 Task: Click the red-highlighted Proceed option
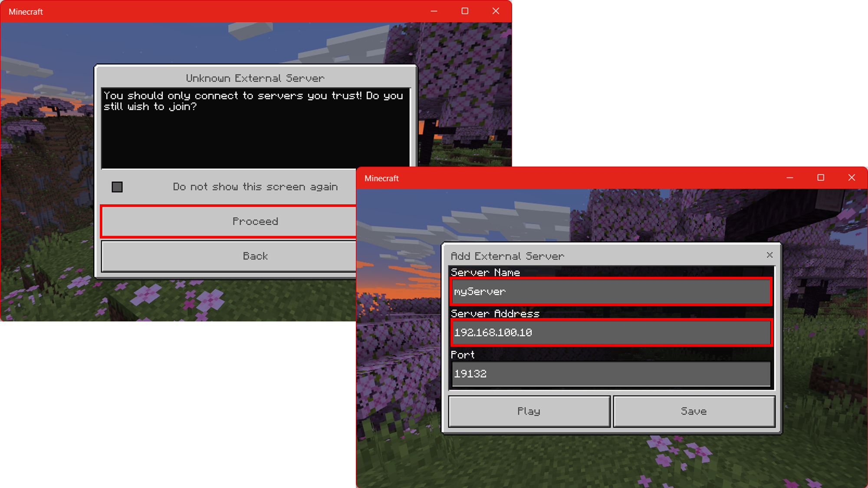(x=256, y=221)
